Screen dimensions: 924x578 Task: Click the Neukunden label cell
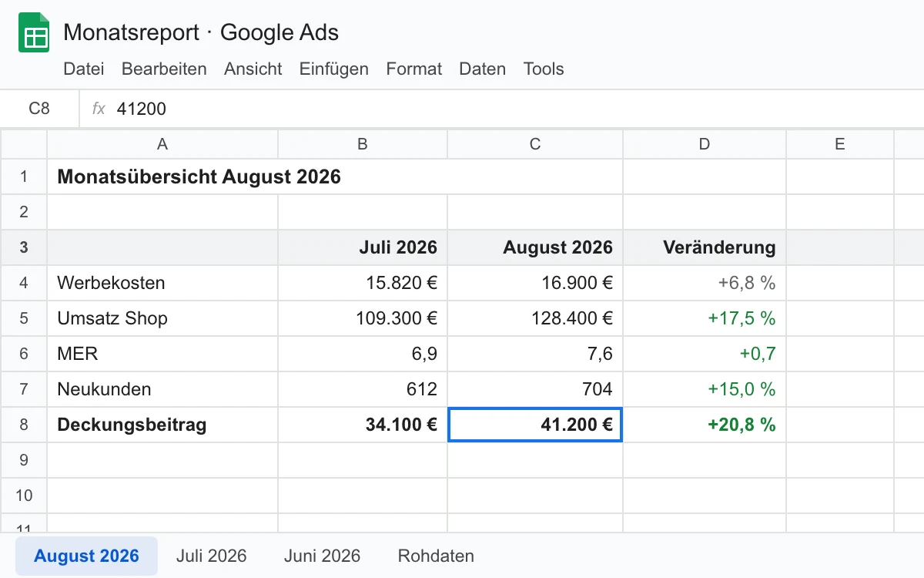[162, 389]
